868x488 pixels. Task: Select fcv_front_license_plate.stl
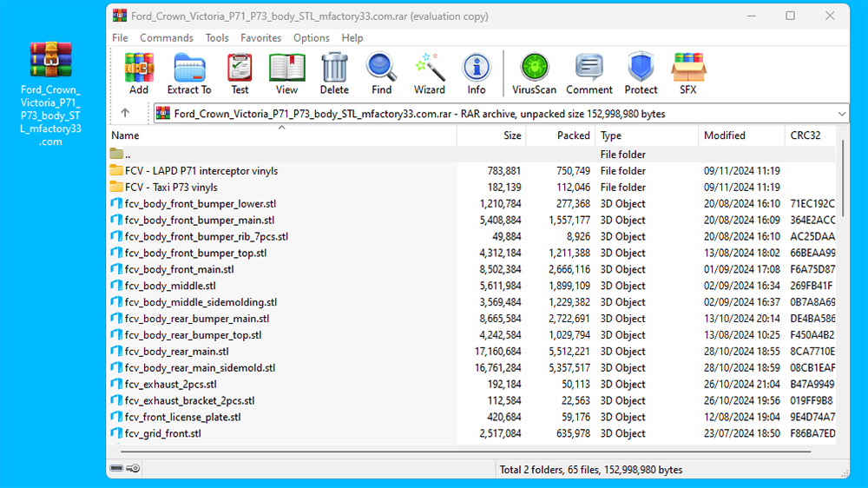(x=175, y=417)
